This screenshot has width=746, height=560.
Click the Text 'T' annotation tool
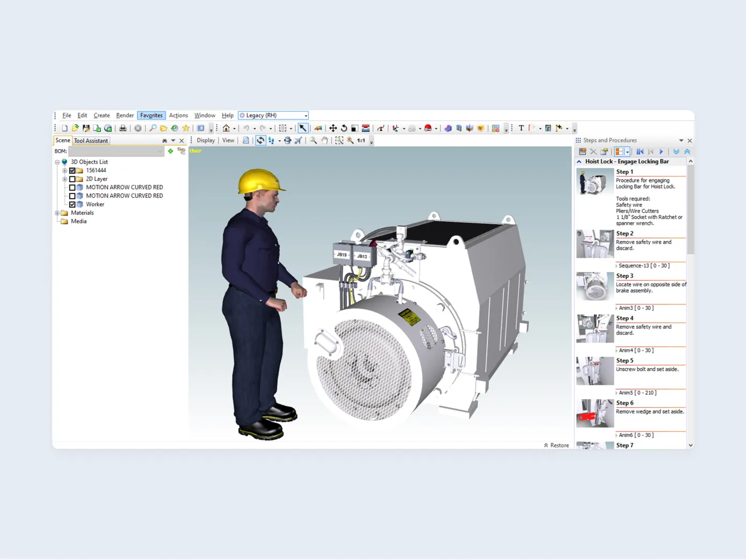point(521,128)
